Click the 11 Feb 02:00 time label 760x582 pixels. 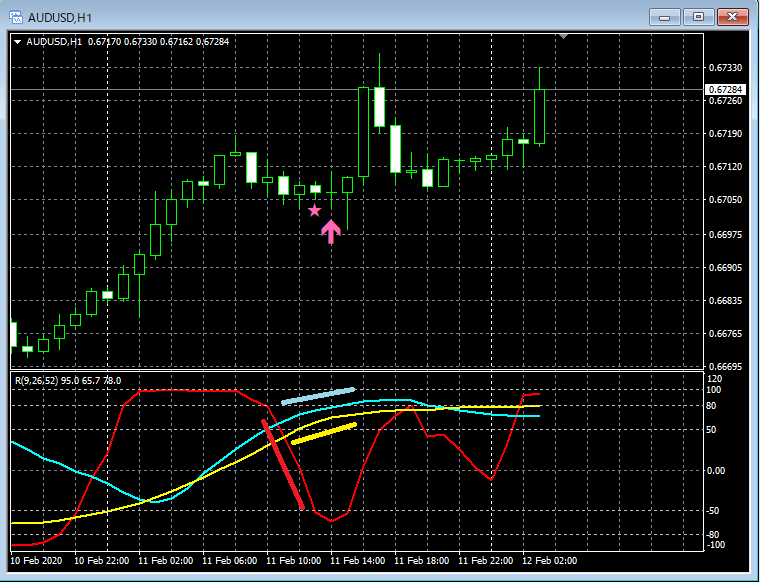point(165,561)
